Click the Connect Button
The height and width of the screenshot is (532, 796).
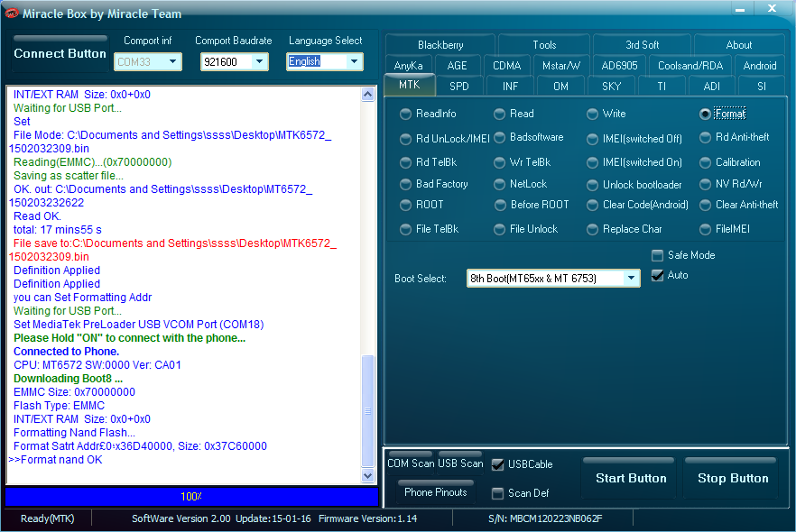(60, 53)
